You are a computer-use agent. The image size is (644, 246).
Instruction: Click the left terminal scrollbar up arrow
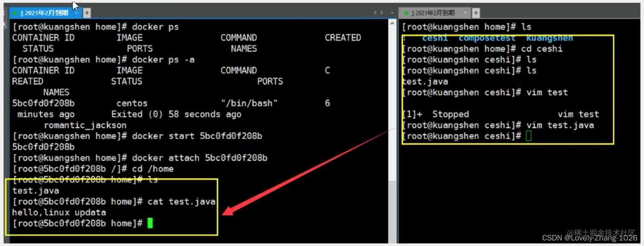392,24
